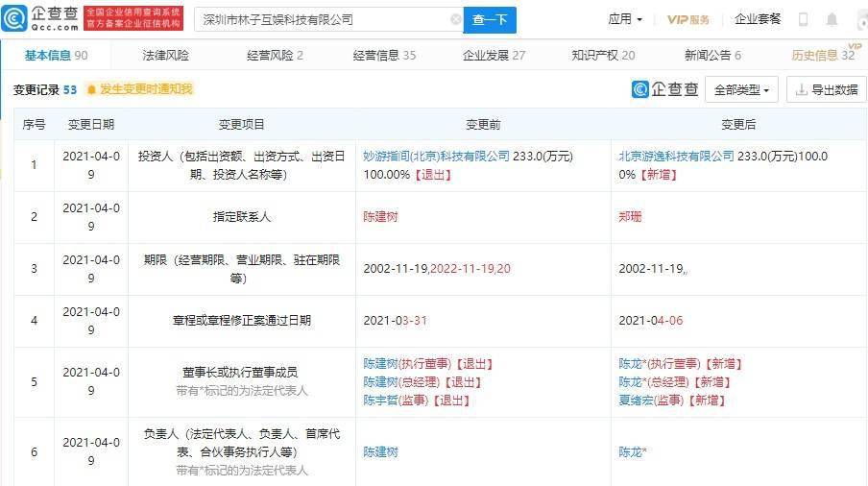
Task: Select the 2021-04-06 value cell
Action: click(738, 321)
